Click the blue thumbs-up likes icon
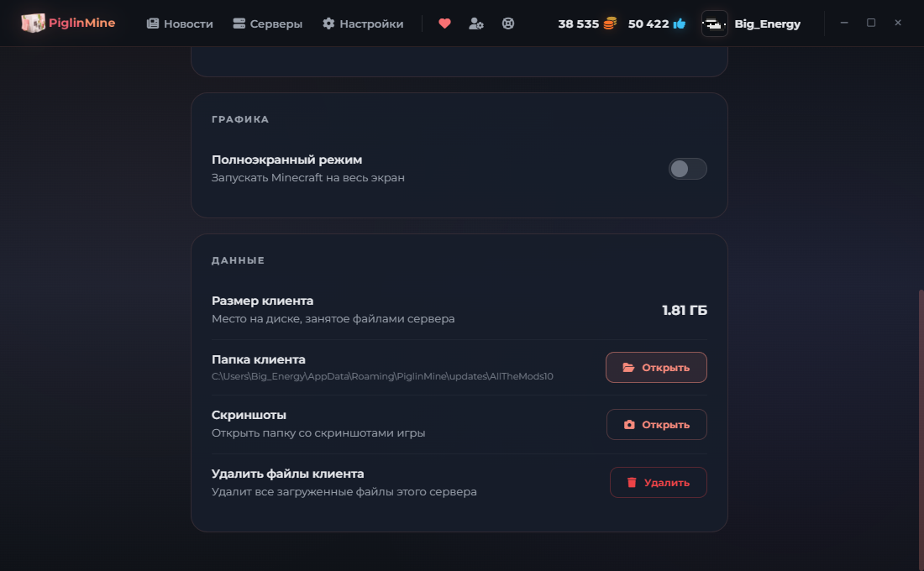This screenshot has width=924, height=571. 680,24
